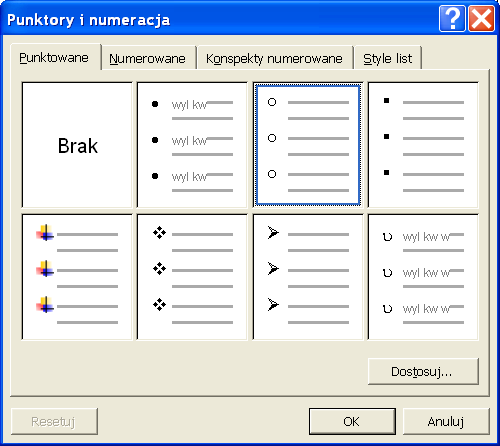Open the help question mark button
The height and width of the screenshot is (446, 500).
[x=452, y=19]
